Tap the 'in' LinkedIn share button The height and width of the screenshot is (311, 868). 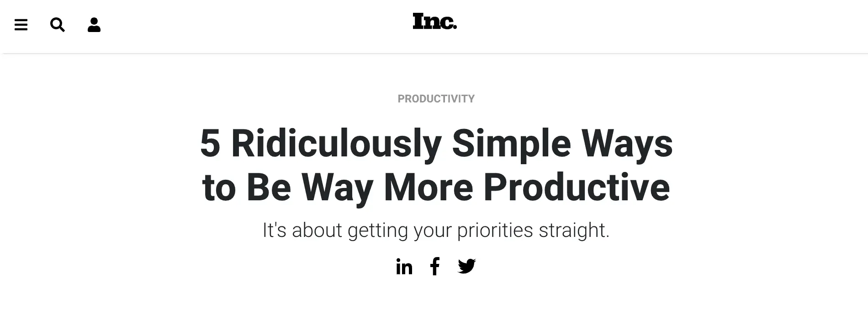(404, 266)
